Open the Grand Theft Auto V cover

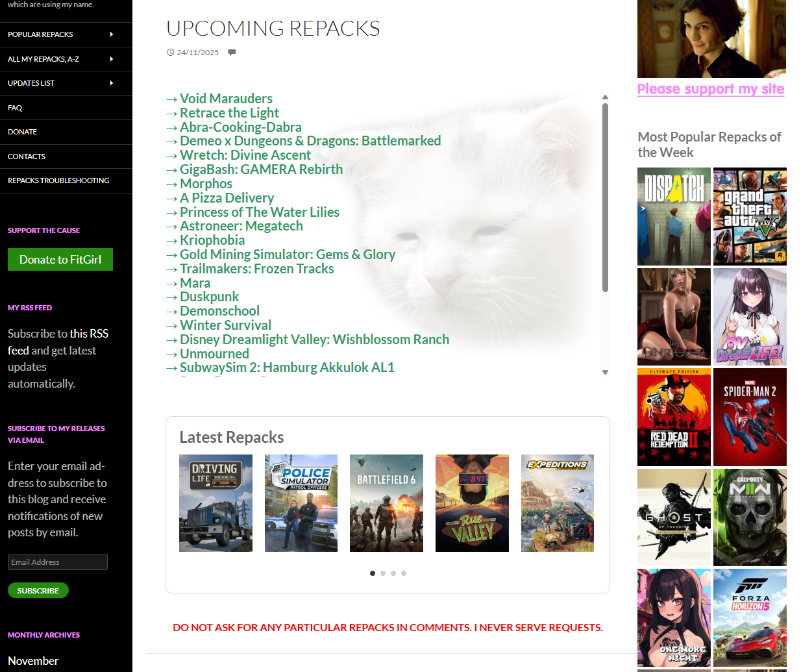[x=750, y=216]
